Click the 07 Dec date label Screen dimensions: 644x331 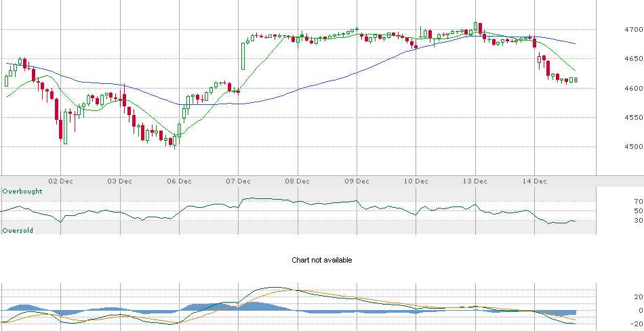(x=238, y=181)
